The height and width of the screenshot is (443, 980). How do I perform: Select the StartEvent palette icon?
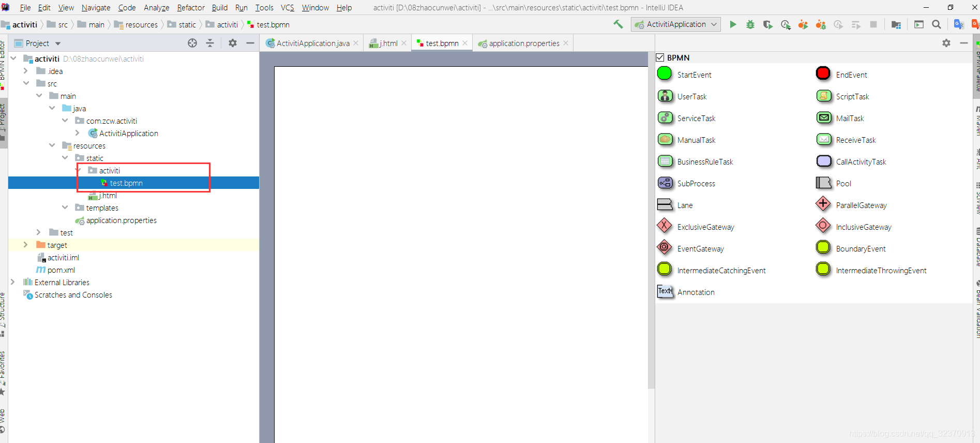point(665,74)
